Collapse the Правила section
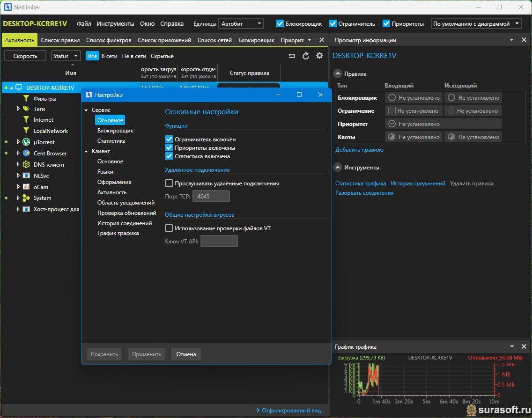This screenshot has height=418, width=532. [x=338, y=73]
